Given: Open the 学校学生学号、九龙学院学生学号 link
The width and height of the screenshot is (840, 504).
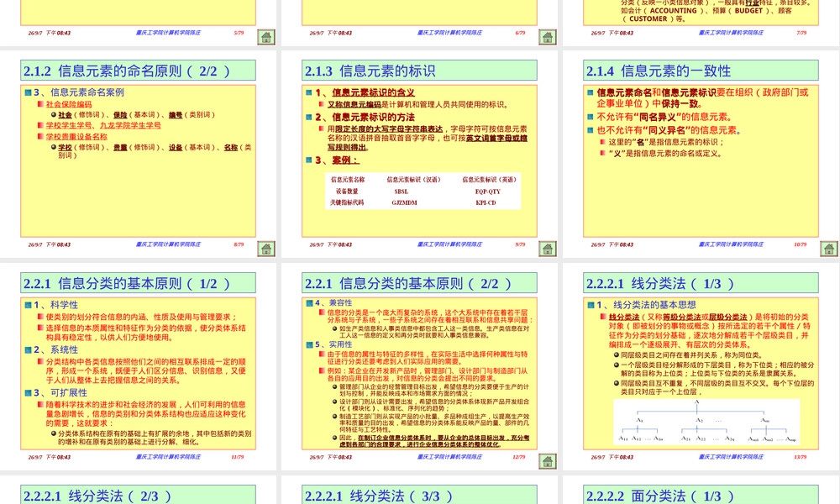Looking at the screenshot, I should point(102,125).
